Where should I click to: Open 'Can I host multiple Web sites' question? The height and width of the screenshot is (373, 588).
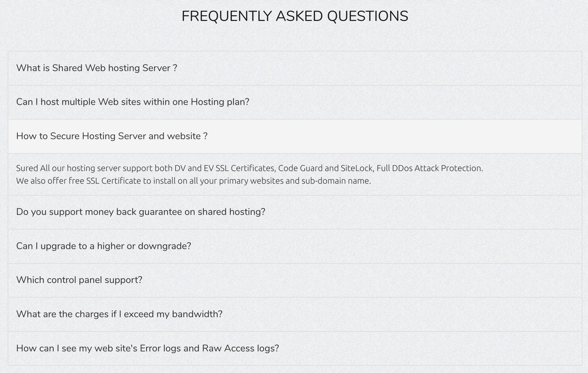click(295, 102)
